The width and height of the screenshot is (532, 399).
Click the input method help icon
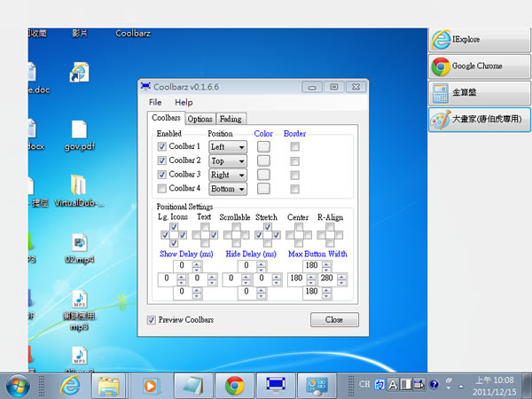(434, 385)
